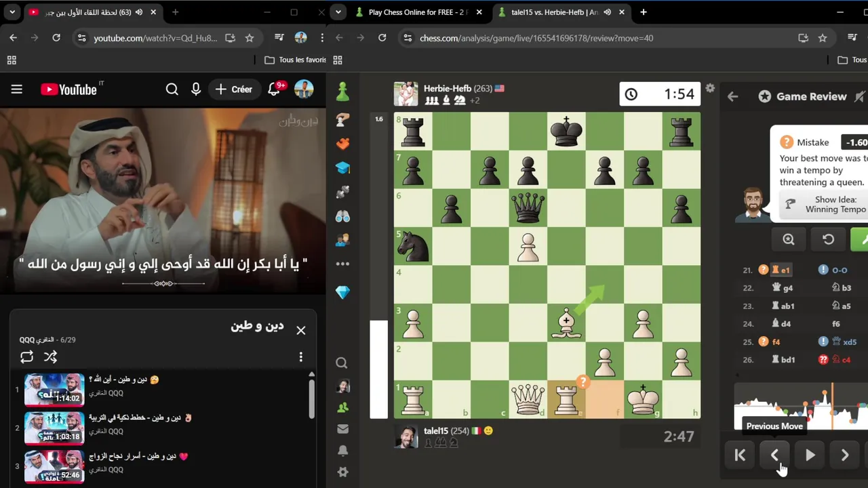Select move 21 e1 in move list
Image resolution: width=868 pixels, height=488 pixels.
(781, 270)
